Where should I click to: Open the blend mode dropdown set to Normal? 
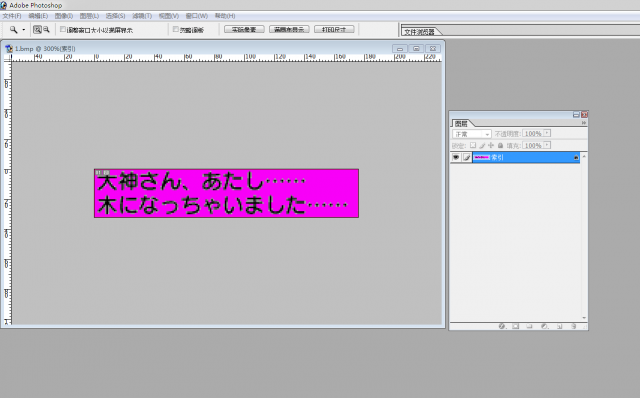tap(471, 134)
